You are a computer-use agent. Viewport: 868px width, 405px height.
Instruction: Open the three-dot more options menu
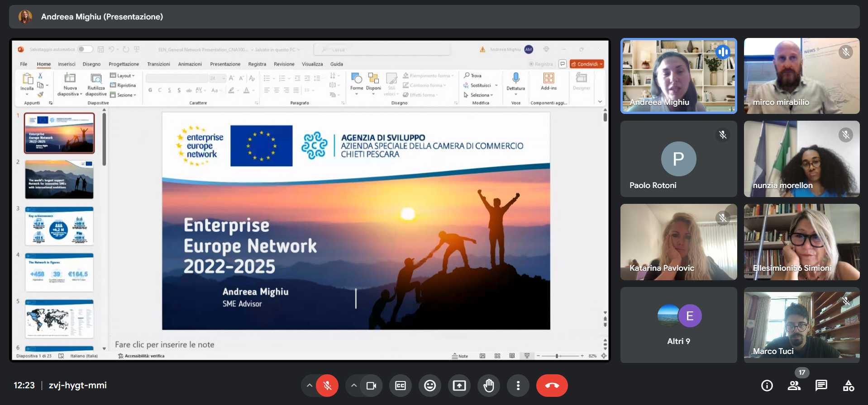(x=518, y=386)
